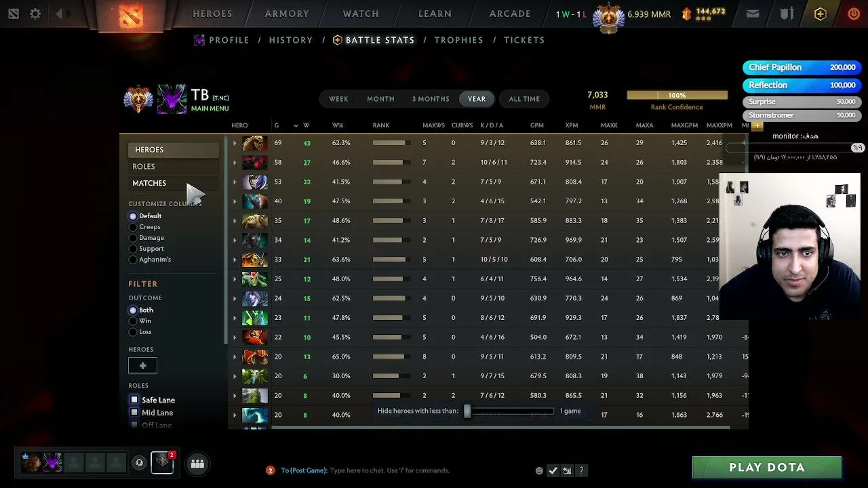The width and height of the screenshot is (868, 488).
Task: Click the hero portrait in the 40 games row
Action: [255, 201]
